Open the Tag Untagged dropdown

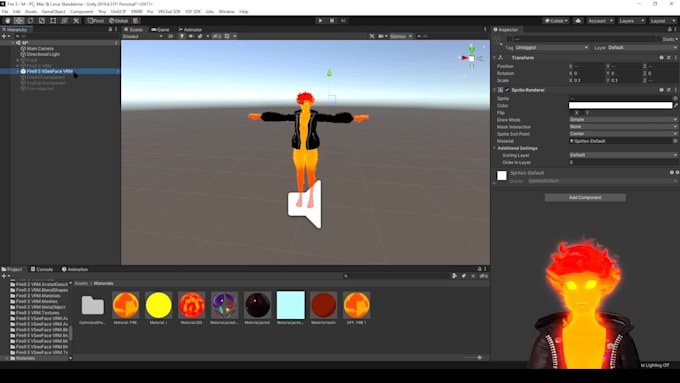pos(552,47)
